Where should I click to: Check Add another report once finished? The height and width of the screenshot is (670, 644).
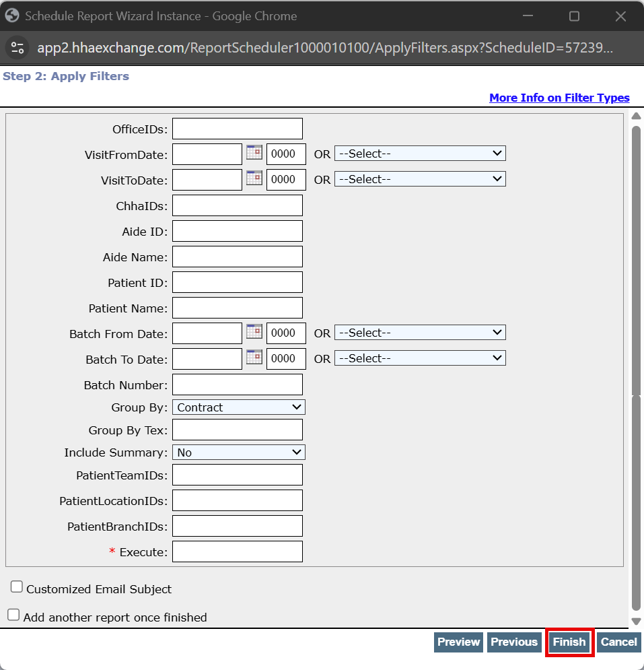[x=13, y=615]
